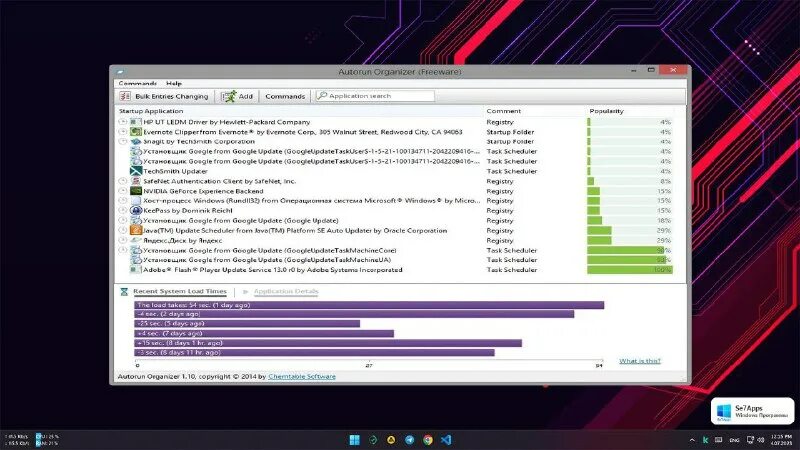The image size is (800, 450).
Task: Open the Commands menu in menu bar
Action: tap(137, 83)
